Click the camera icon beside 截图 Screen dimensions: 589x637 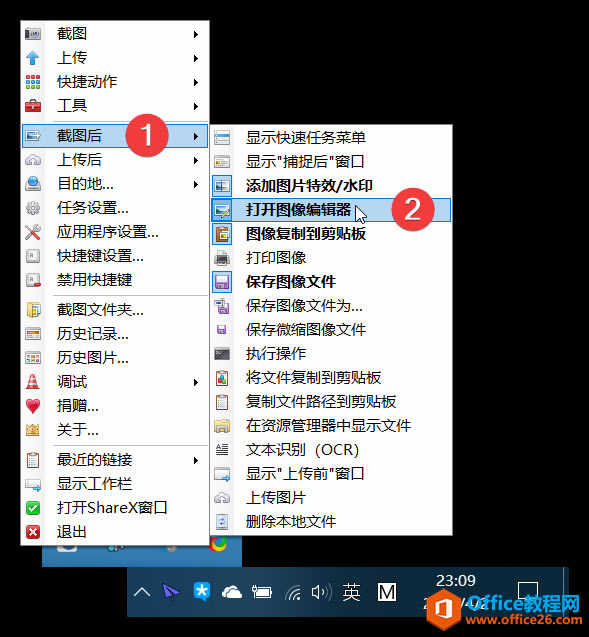[x=33, y=34]
